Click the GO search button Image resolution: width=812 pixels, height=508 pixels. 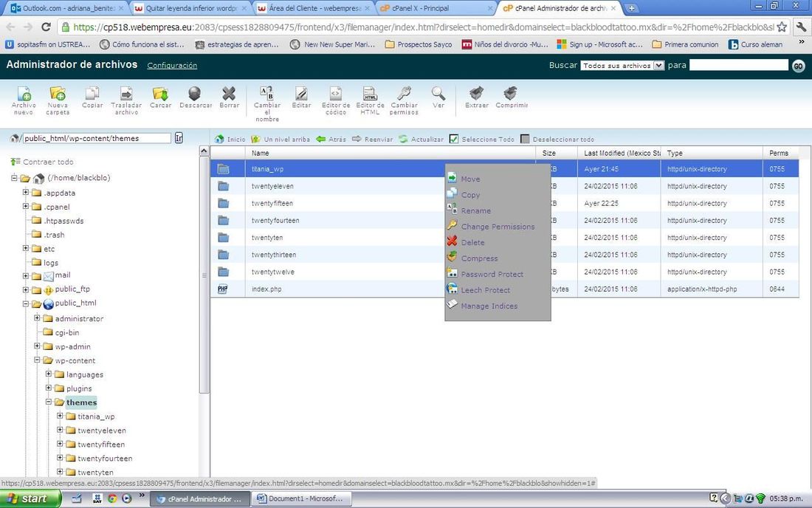pyautogui.click(x=798, y=66)
